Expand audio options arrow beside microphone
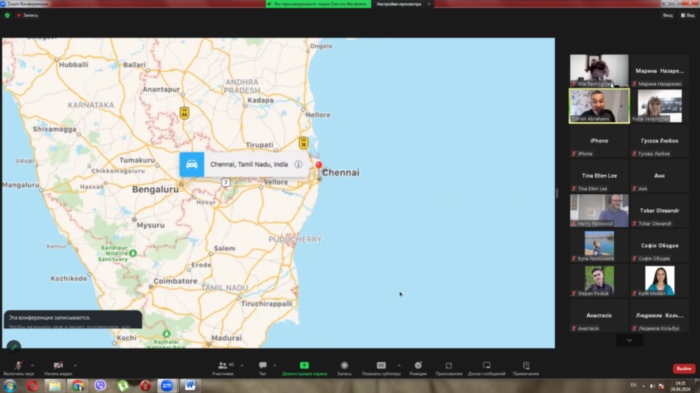Viewport: 700px width, 393px height. tap(32, 365)
